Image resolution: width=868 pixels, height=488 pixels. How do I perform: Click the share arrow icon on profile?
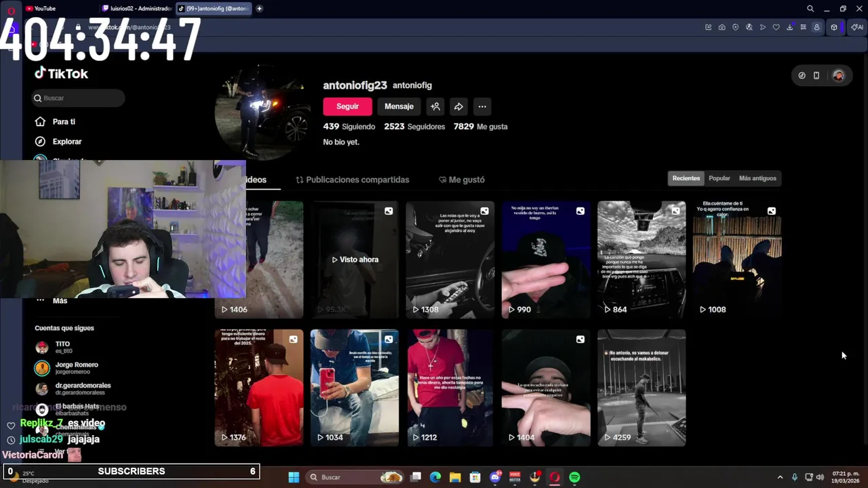pos(458,106)
